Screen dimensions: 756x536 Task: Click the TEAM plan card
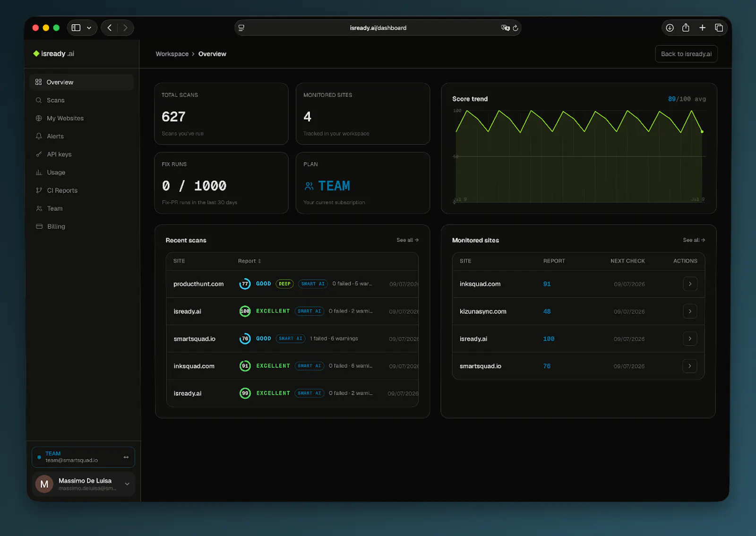(363, 183)
